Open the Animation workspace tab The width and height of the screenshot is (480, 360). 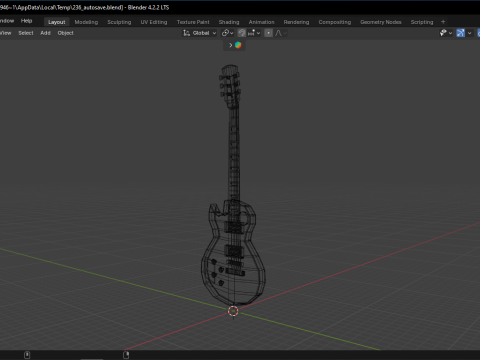point(261,22)
